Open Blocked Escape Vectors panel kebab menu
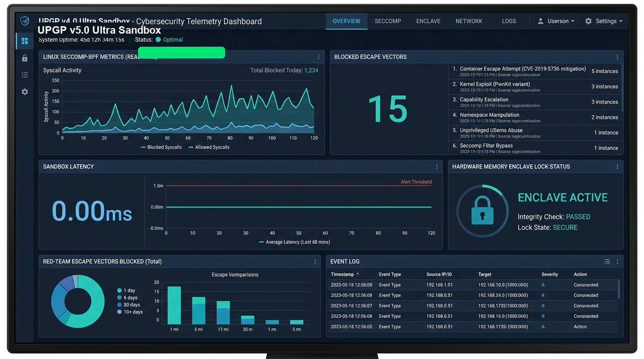This screenshot has height=359, width=644. pos(617,57)
